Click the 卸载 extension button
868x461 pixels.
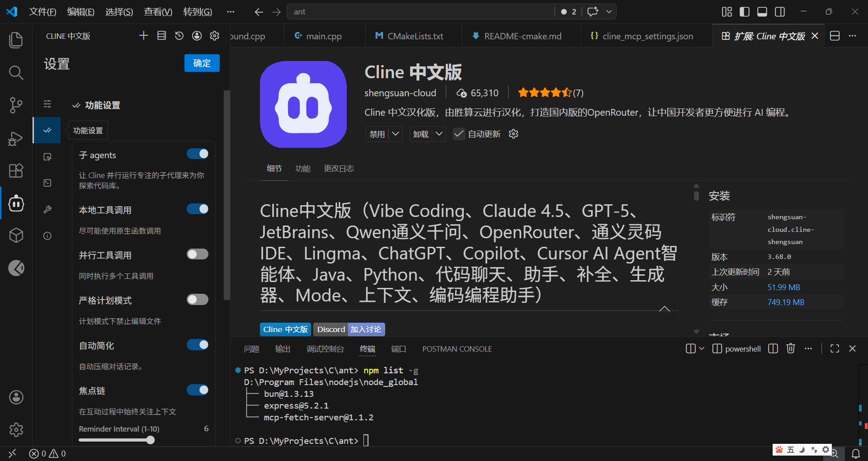click(x=421, y=134)
